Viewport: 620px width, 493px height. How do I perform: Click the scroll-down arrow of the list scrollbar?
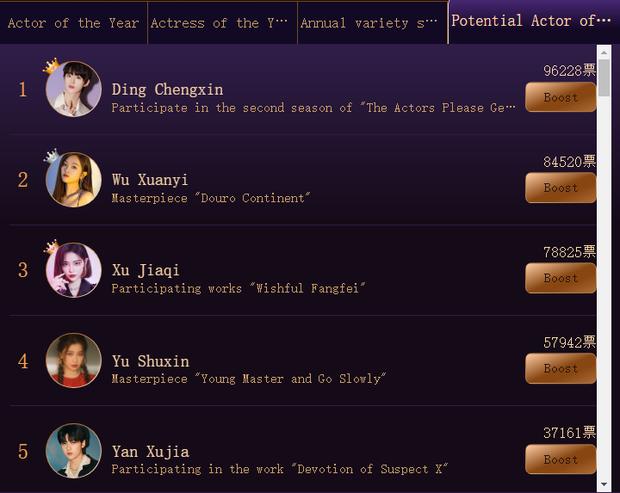(x=604, y=484)
